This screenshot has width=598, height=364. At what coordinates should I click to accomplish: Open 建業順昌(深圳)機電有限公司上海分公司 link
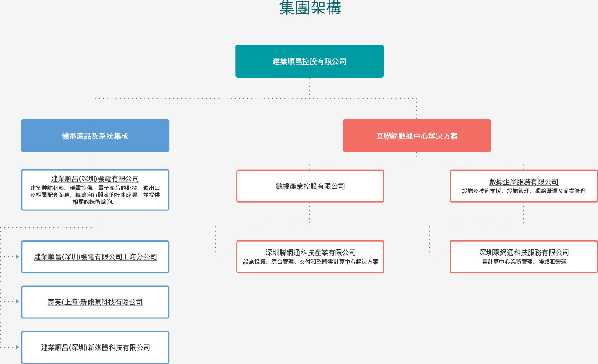tap(95, 257)
